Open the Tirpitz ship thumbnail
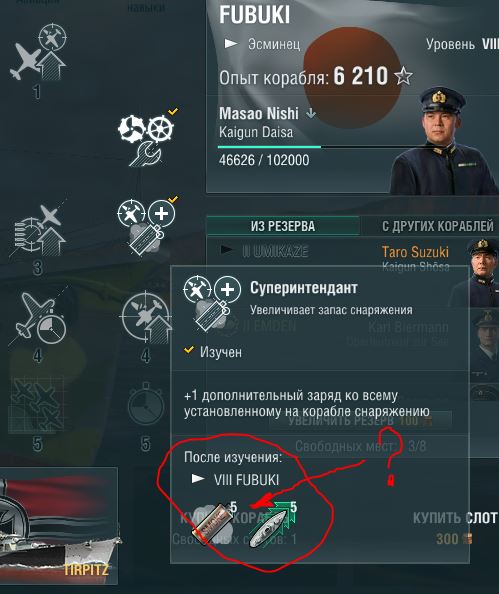This screenshot has height=594, width=499. 59,526
